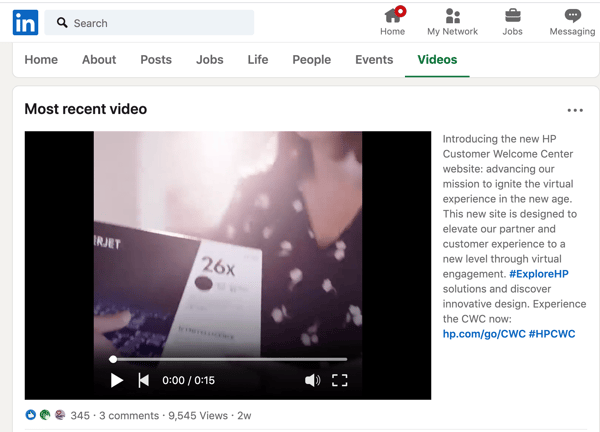Restart video with skip-to-start button

coord(143,380)
